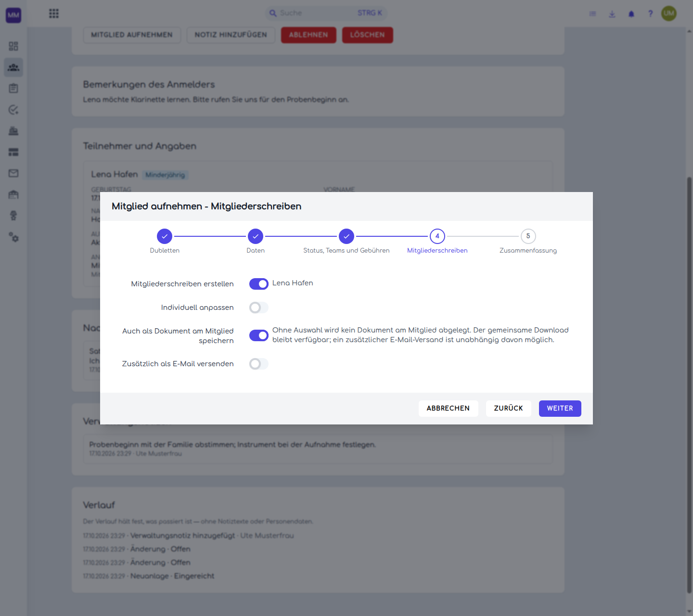This screenshot has height=616, width=693.
Task: Open the mail envelope sidebar icon
Action: (13, 173)
